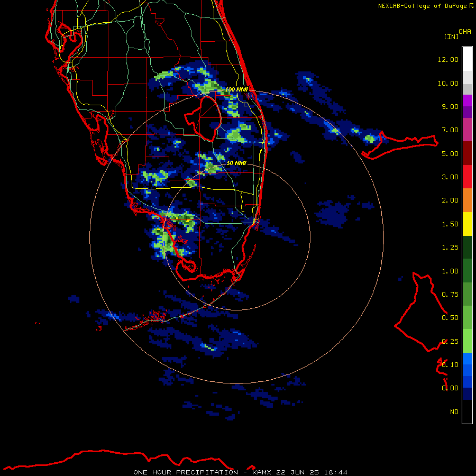This screenshot has height=476, width=476.
Task: Click the 2.00 legend value
Action: [450, 200]
